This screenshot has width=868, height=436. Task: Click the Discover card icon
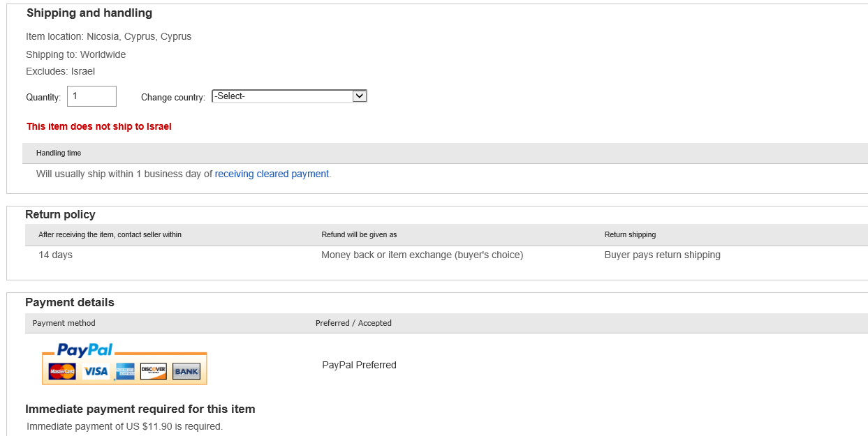(154, 372)
